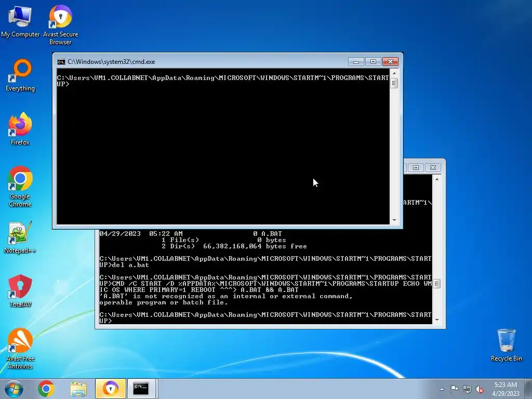Open front cmd.exe window system menu icon

(61, 62)
